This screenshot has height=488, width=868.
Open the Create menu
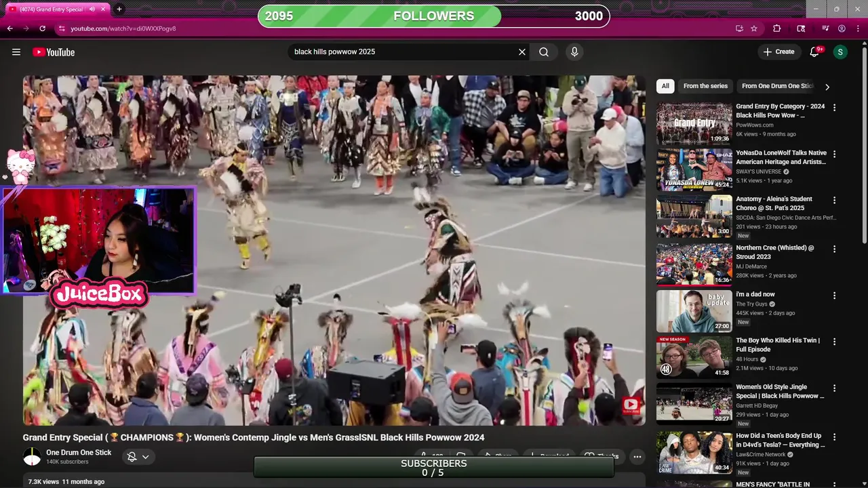click(x=778, y=52)
